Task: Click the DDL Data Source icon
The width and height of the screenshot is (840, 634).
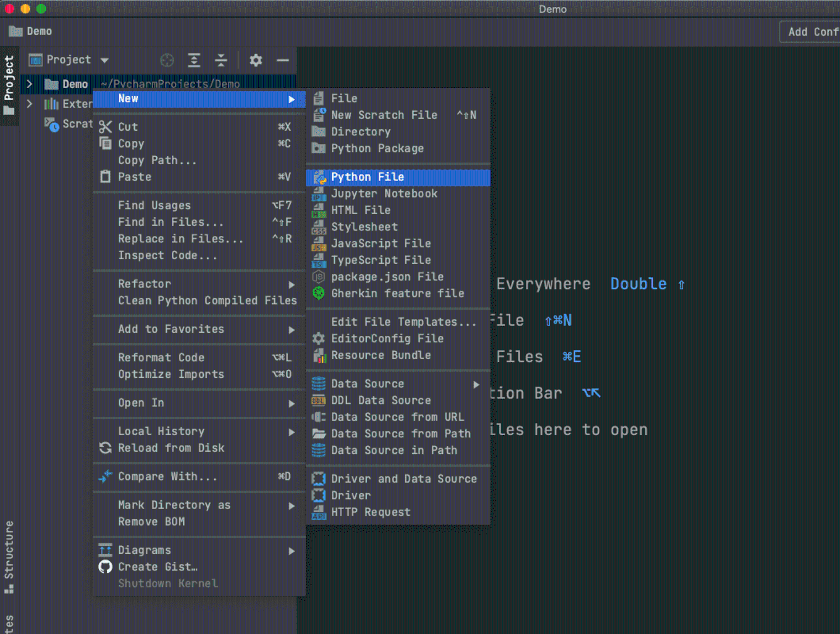Action: [319, 401]
